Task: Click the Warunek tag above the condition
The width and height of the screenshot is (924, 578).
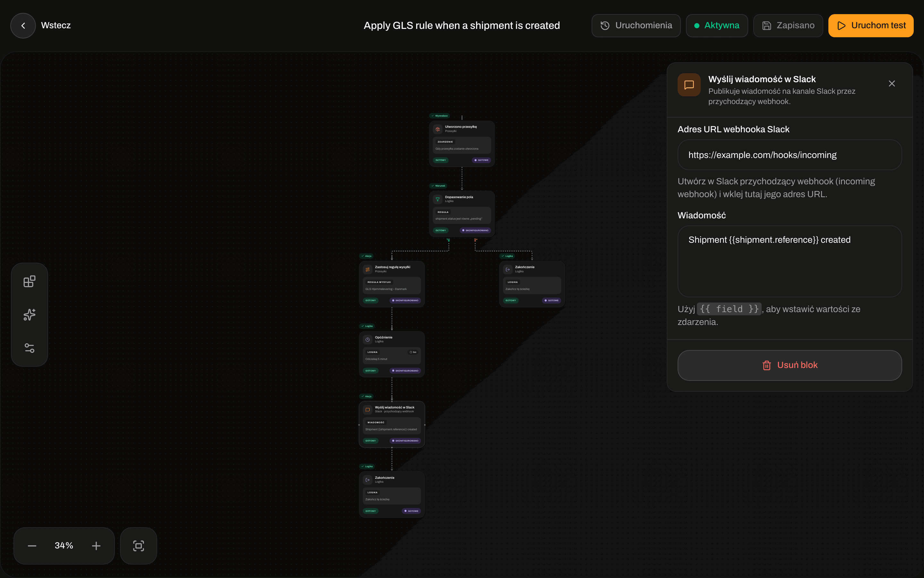Action: (438, 186)
